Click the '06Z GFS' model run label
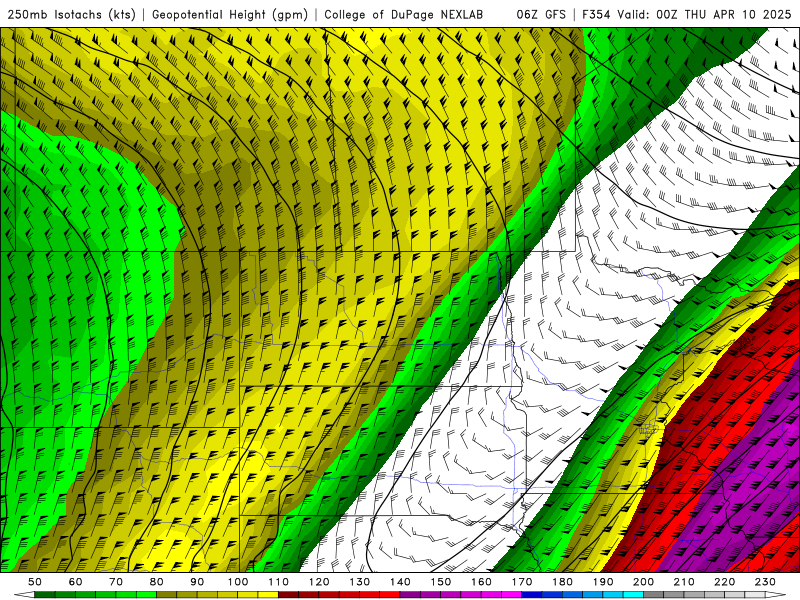800x600 pixels. pyautogui.click(x=541, y=15)
